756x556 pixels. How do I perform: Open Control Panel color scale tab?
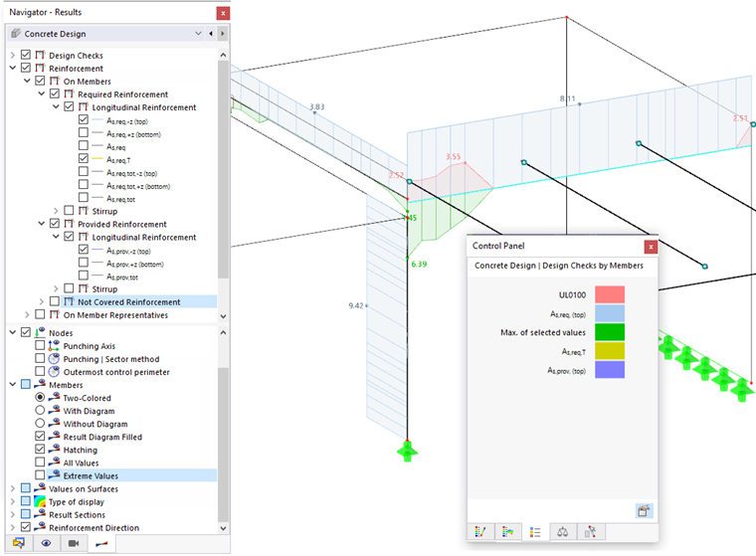tap(480, 532)
